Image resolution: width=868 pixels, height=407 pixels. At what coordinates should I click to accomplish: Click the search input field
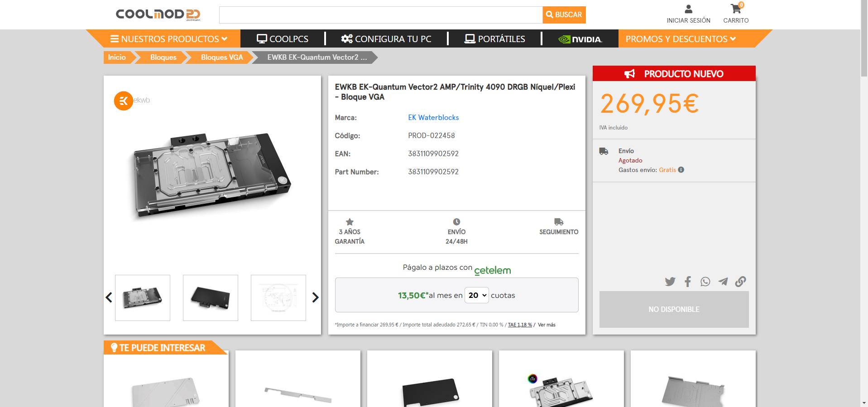[380, 15]
